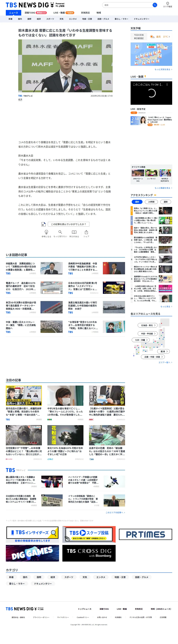Open このエリアの記事へ link

point(115,512)
